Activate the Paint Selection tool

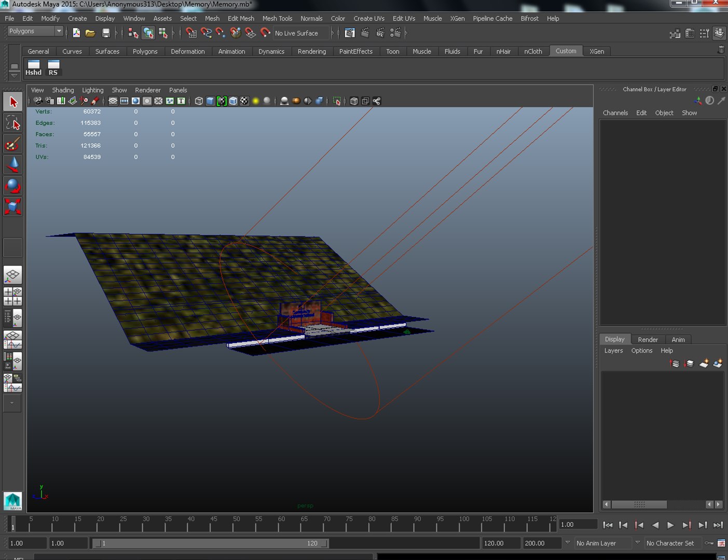click(12, 144)
